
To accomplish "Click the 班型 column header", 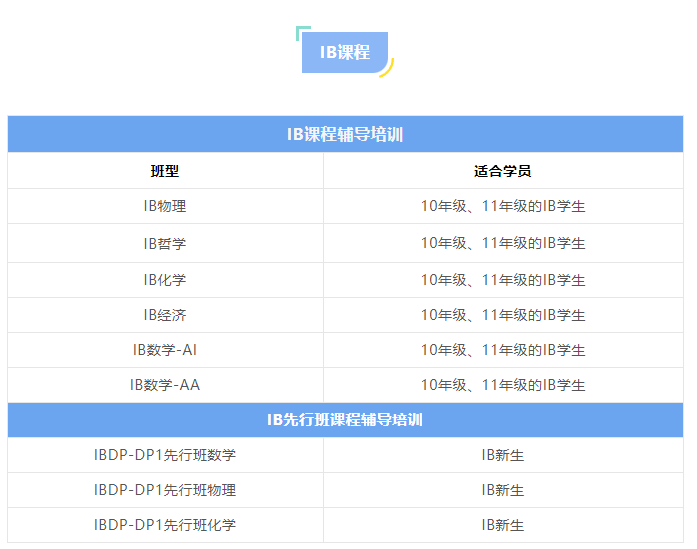I will 165,171.
